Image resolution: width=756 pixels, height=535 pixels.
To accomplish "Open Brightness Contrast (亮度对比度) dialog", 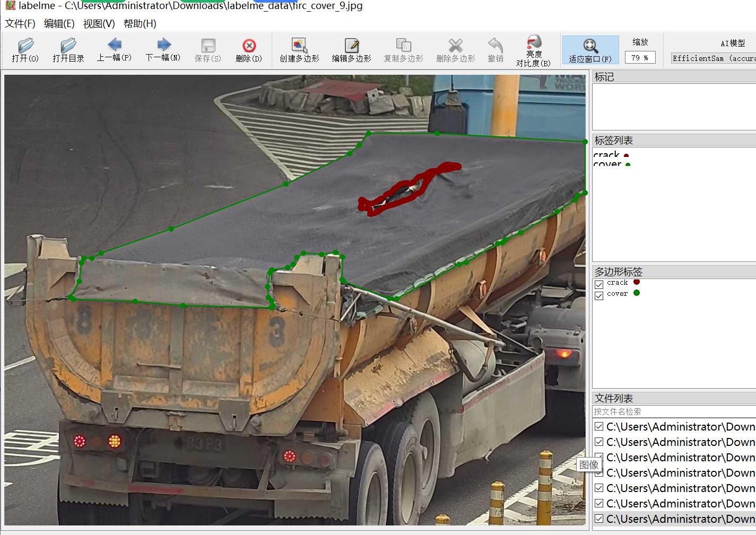I will 533,50.
